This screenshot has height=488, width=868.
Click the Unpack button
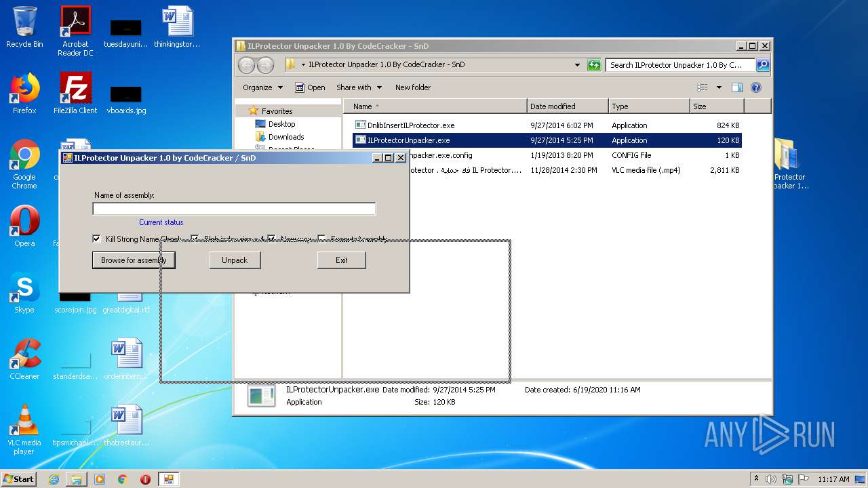pyautogui.click(x=235, y=260)
